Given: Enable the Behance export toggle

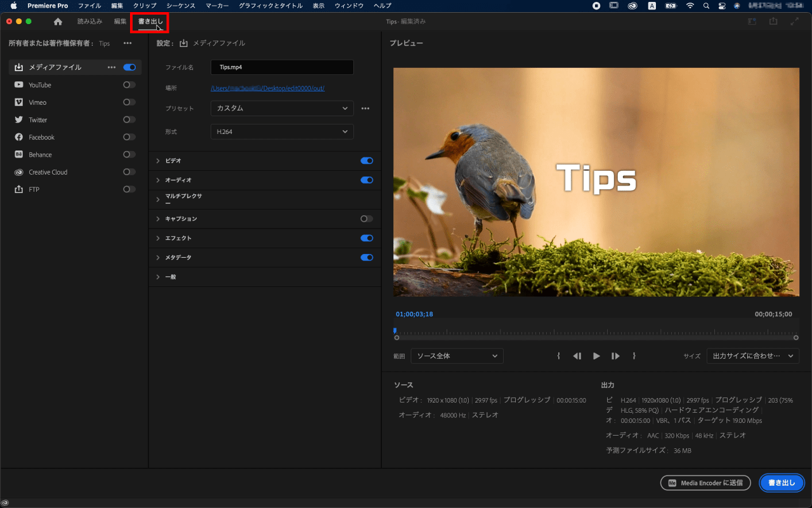Looking at the screenshot, I should [x=129, y=155].
